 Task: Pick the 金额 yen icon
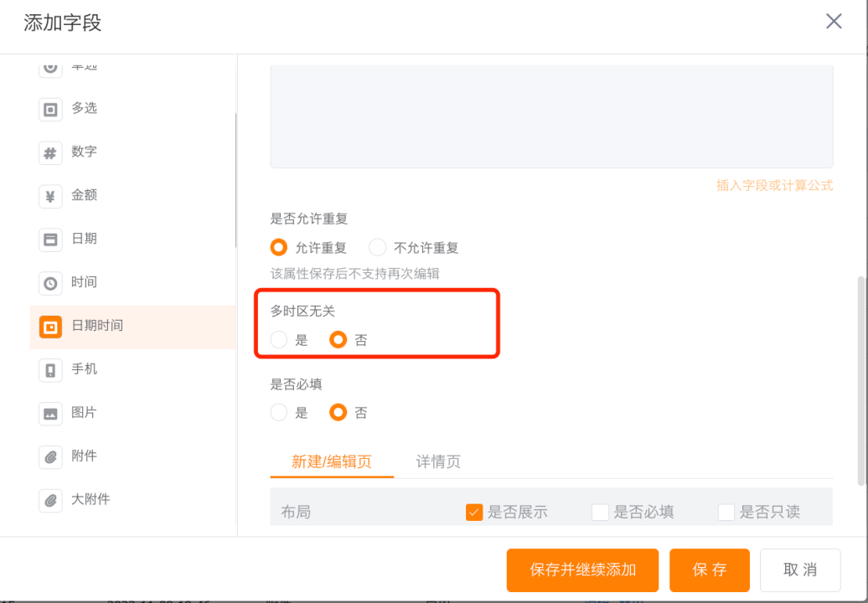tap(50, 196)
